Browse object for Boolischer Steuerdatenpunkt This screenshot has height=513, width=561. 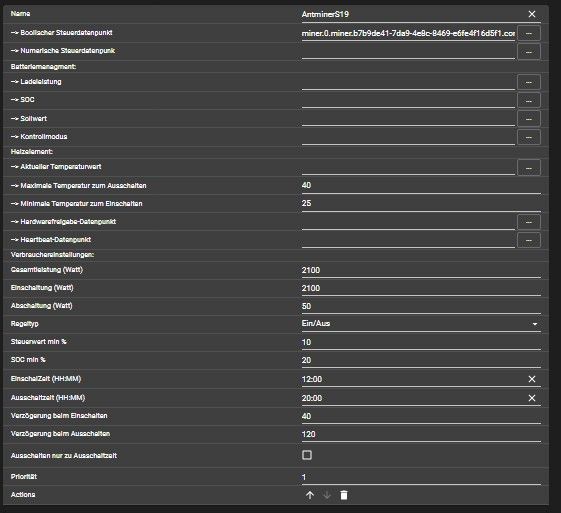pyautogui.click(x=529, y=33)
